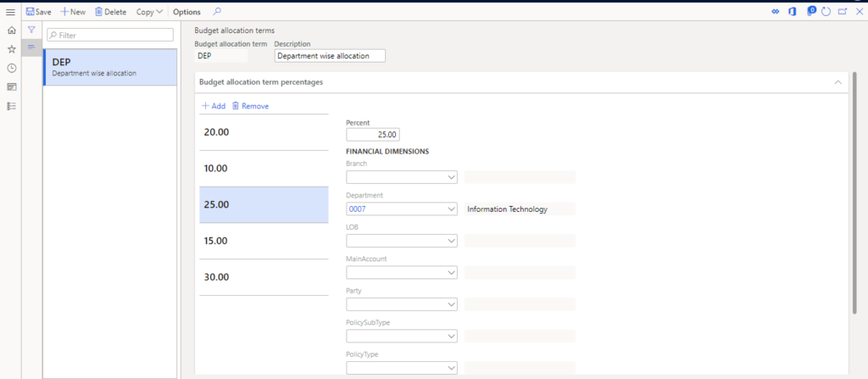Click the funnel filter pane icon
This screenshot has height=379, width=868.
tap(31, 30)
